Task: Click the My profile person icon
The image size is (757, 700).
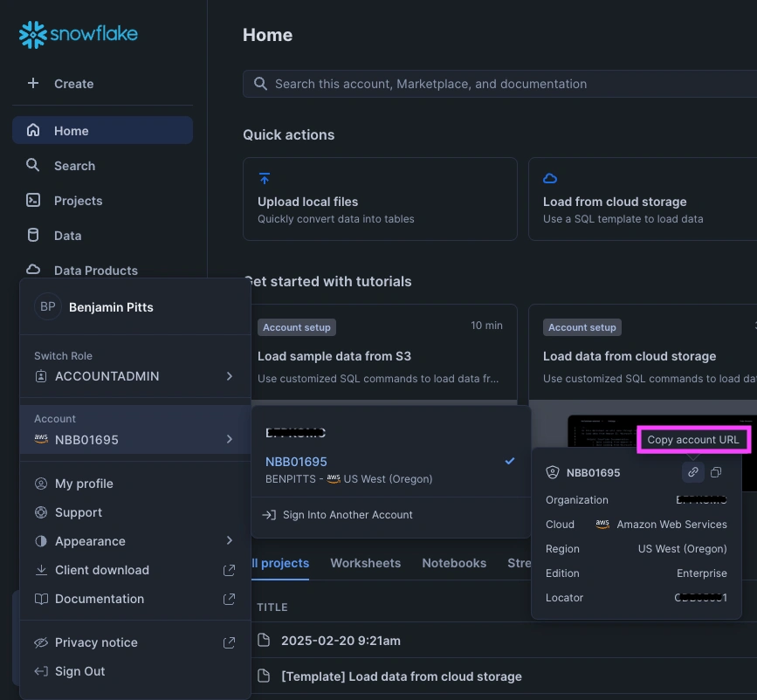Action: 41,484
